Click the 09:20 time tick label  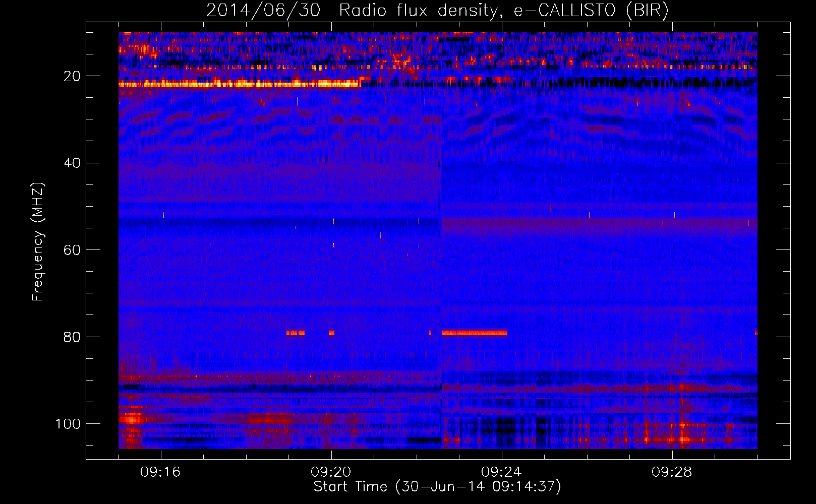(331, 472)
